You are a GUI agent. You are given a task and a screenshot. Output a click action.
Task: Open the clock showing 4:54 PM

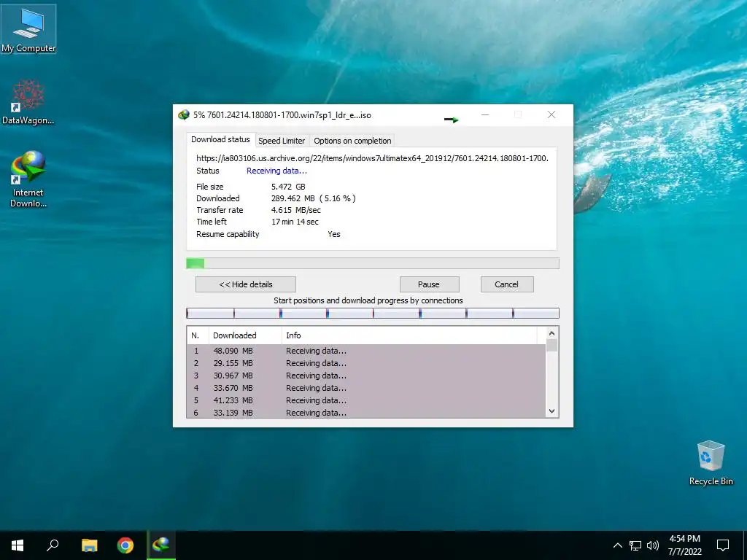684,545
